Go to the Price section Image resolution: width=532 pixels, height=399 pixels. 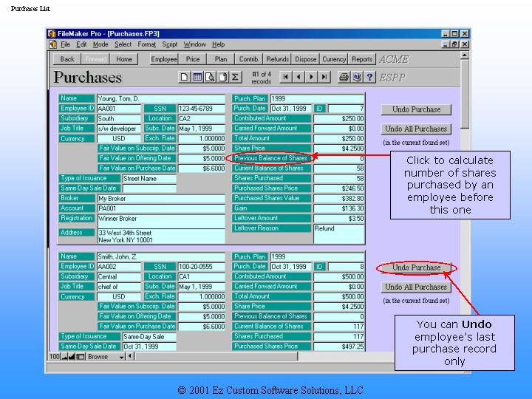(193, 59)
